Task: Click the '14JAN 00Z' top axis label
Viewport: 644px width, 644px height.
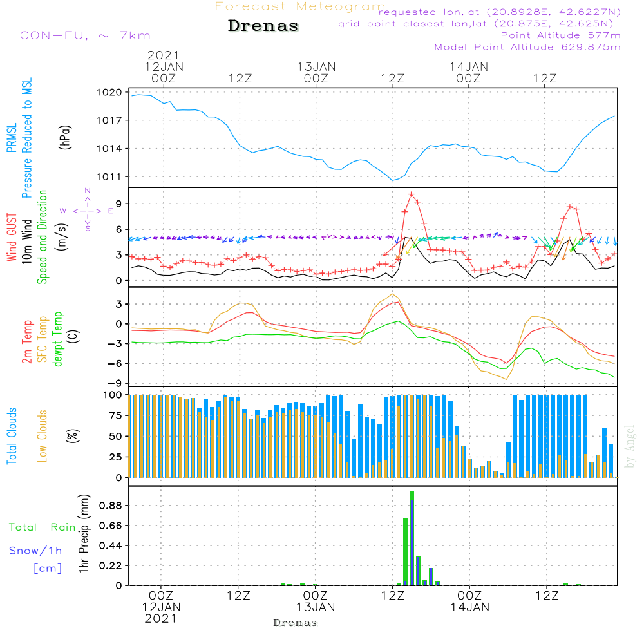Action: point(469,73)
